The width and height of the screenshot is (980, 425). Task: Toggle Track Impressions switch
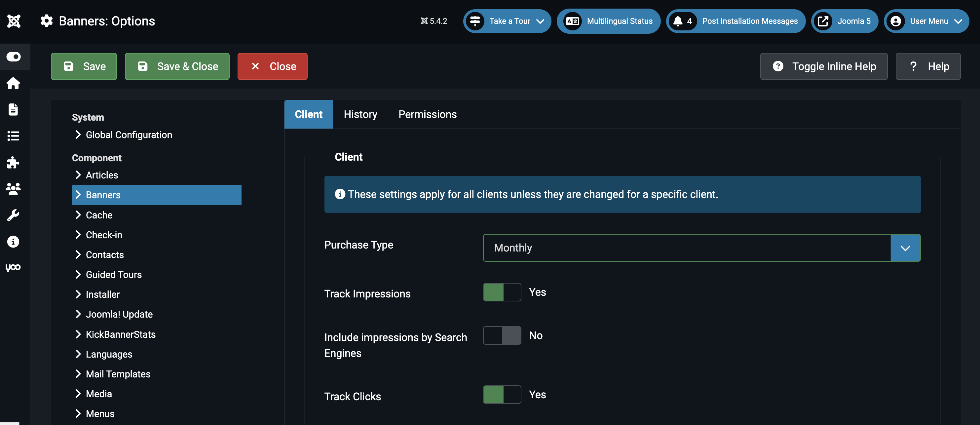point(502,292)
